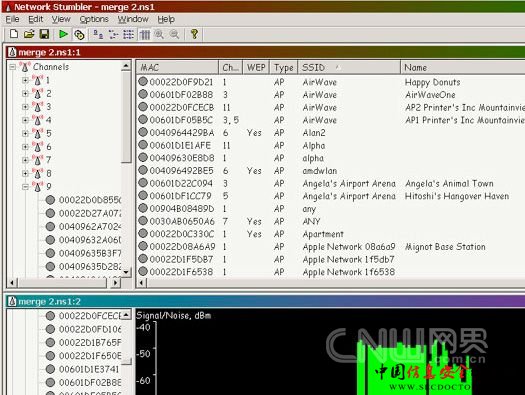This screenshot has width=525, height=395.
Task: Open a file with the folder icon
Action: (29, 34)
